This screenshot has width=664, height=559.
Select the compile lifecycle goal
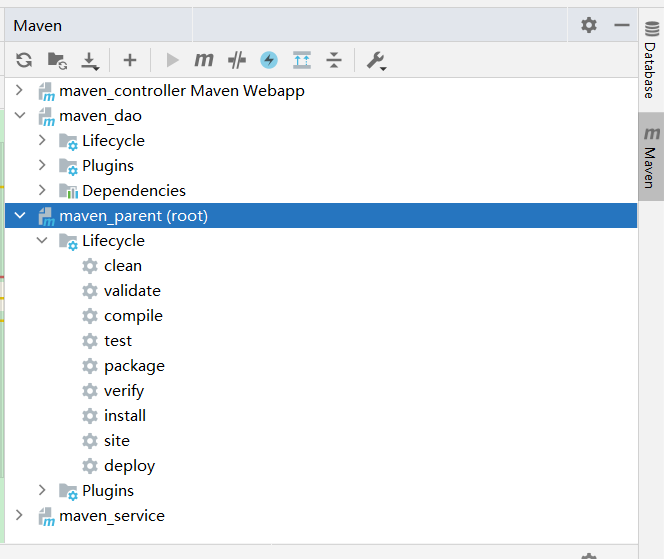[133, 316]
